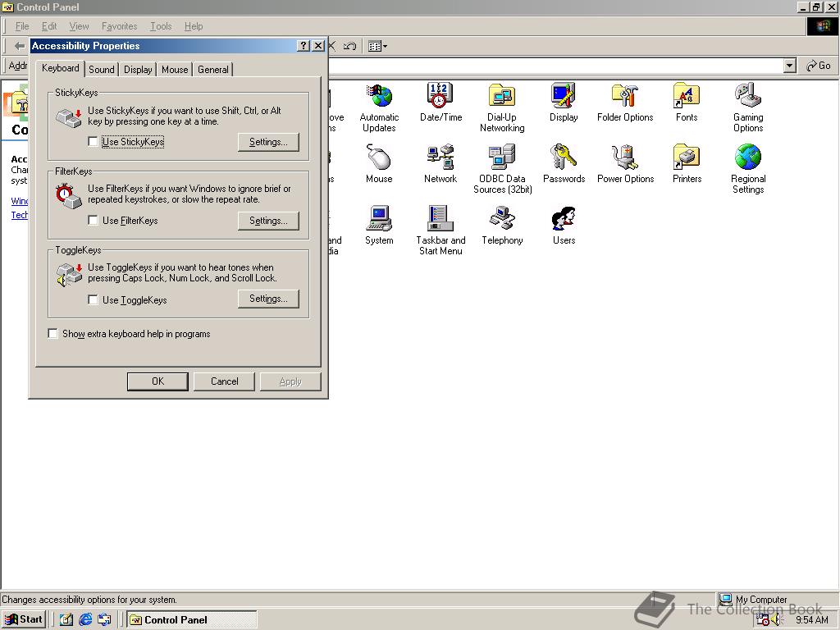Enable the Use FilterKeys checkbox
The height and width of the screenshot is (630, 840).
pyautogui.click(x=93, y=220)
